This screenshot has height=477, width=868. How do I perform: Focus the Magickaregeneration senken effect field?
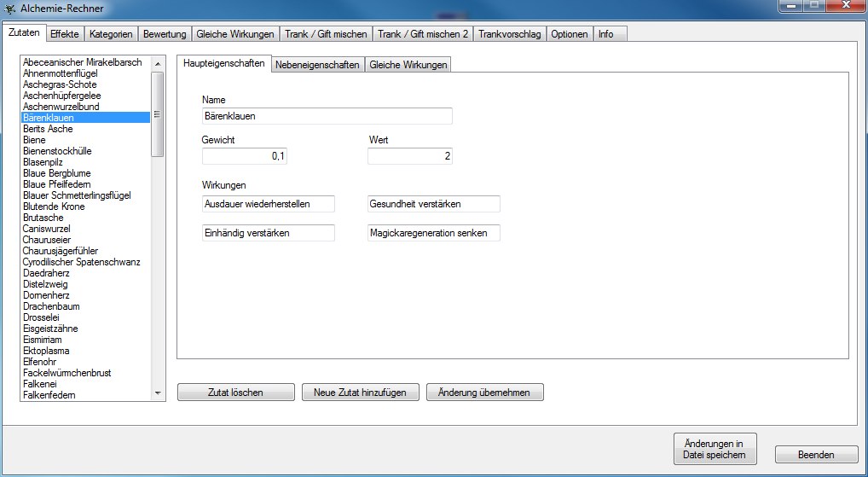click(x=433, y=233)
